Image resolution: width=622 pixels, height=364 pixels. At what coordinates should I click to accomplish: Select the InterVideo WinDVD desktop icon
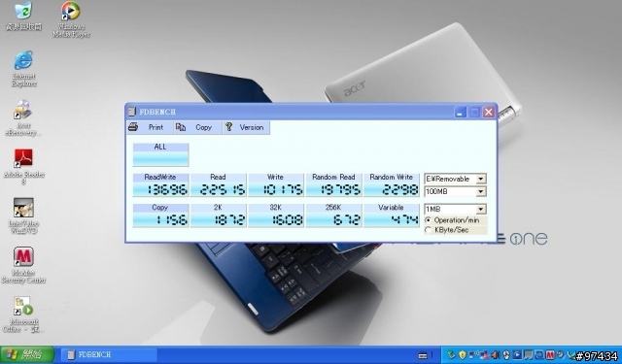[23, 215]
